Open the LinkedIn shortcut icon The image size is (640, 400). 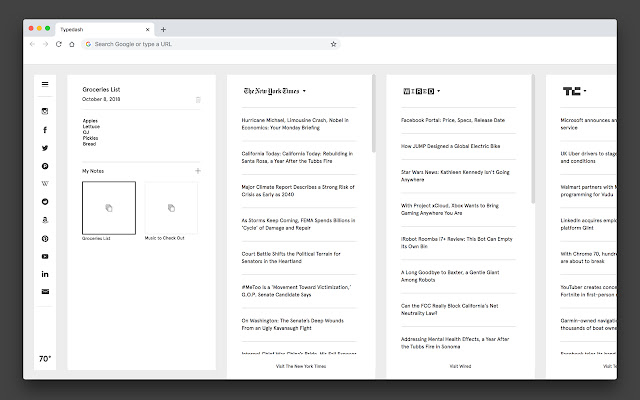pos(45,274)
